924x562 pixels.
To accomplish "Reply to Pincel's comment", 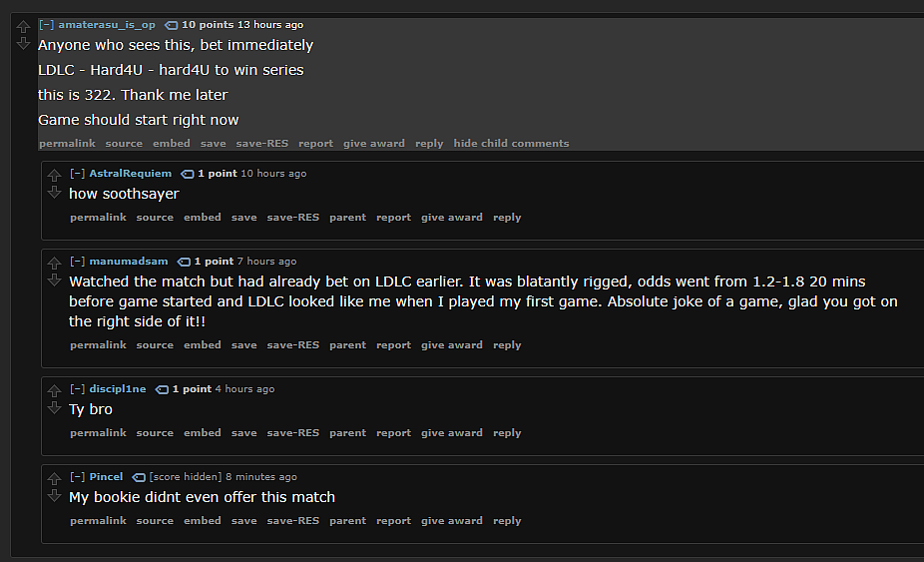I will click(x=507, y=521).
